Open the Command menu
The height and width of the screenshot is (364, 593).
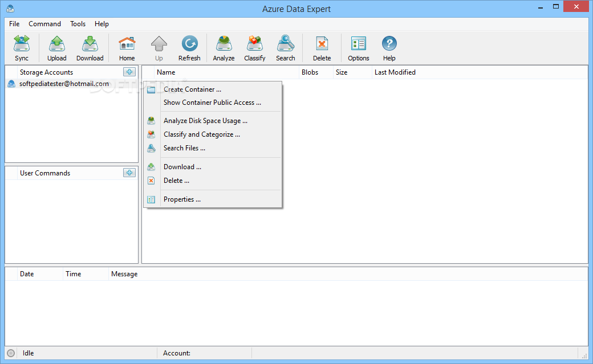point(44,24)
